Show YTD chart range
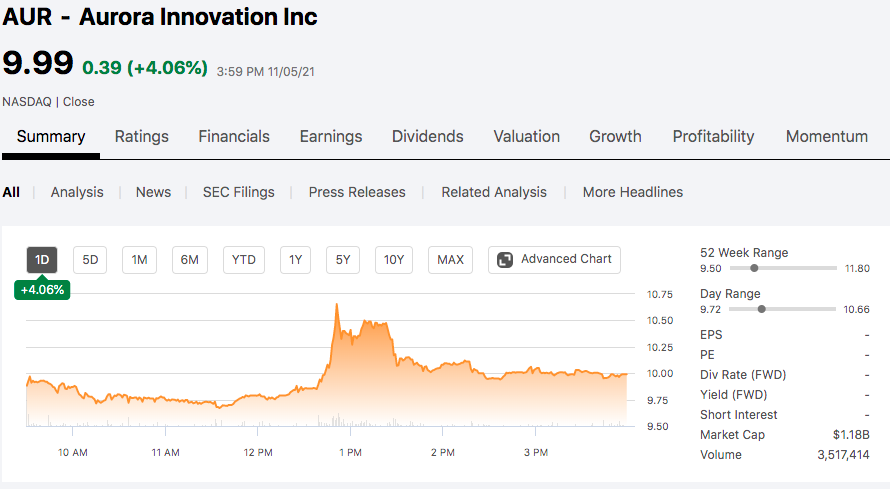This screenshot has width=890, height=489. click(x=244, y=260)
